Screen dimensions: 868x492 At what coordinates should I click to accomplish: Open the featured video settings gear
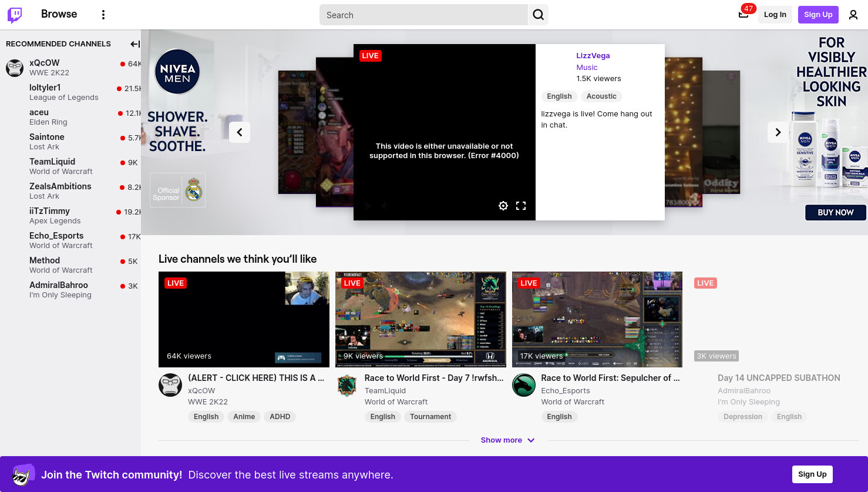coord(503,206)
